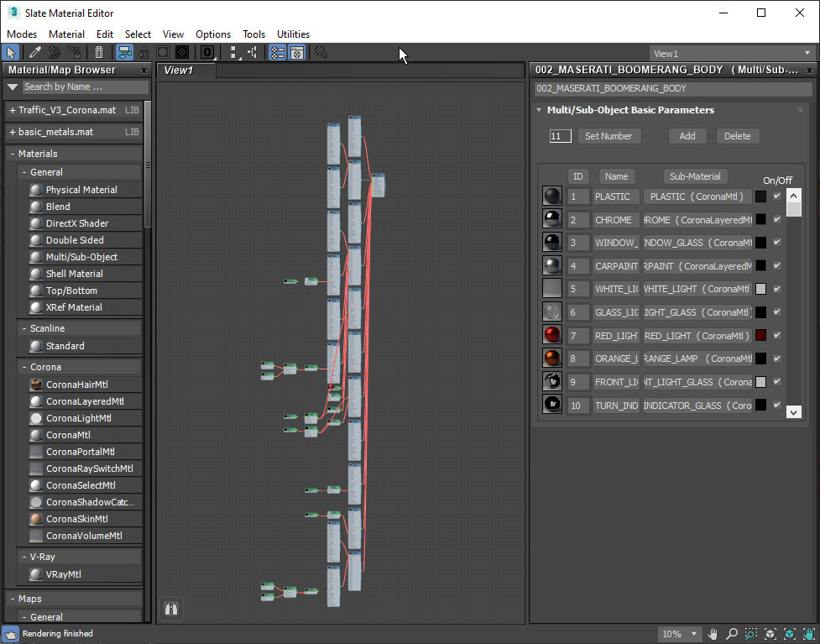
Task: Pick Material from Object eyedropper tool
Action: coord(35,52)
